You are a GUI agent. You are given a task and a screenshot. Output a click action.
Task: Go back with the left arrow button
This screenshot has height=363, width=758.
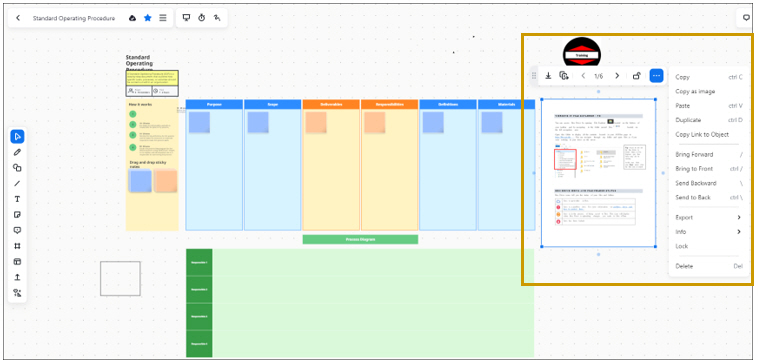click(x=18, y=18)
